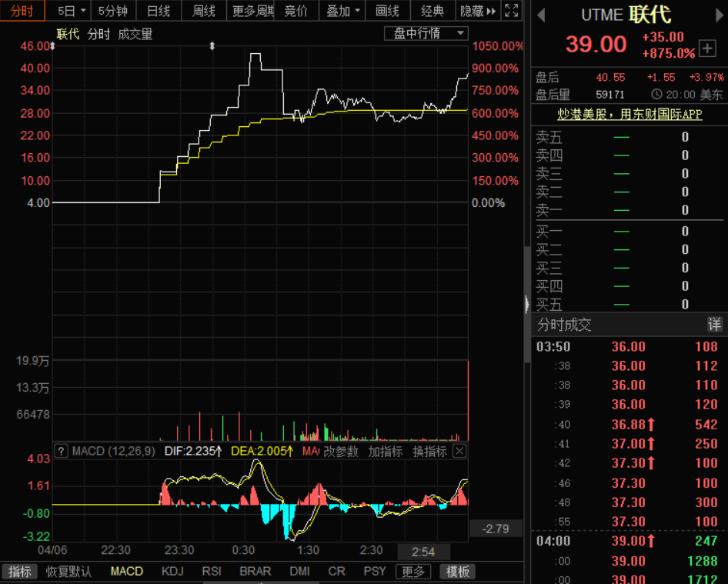The height and width of the screenshot is (584, 728).
Task: Click the -2.79 MACD cursor value
Action: (496, 529)
